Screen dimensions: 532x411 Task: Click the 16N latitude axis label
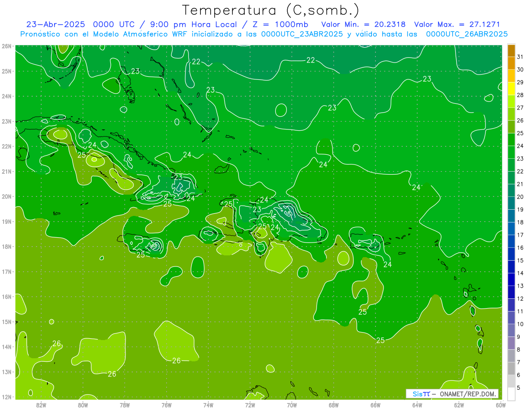6,297
